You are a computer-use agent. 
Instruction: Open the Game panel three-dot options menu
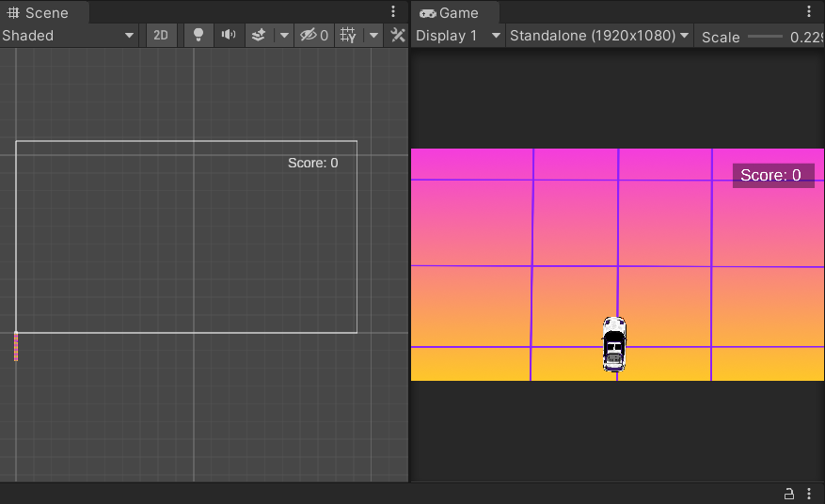click(x=809, y=12)
